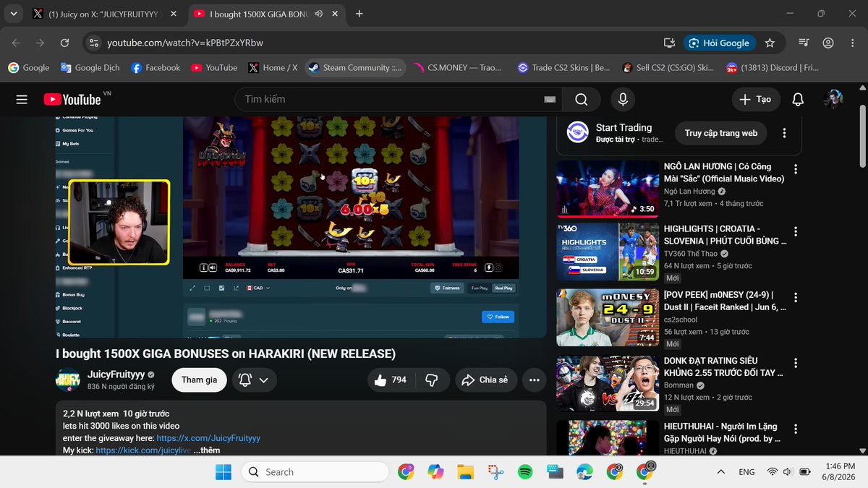Viewport: 868px width, 488px height.
Task: Click Truy cập trang web button
Action: tap(721, 133)
